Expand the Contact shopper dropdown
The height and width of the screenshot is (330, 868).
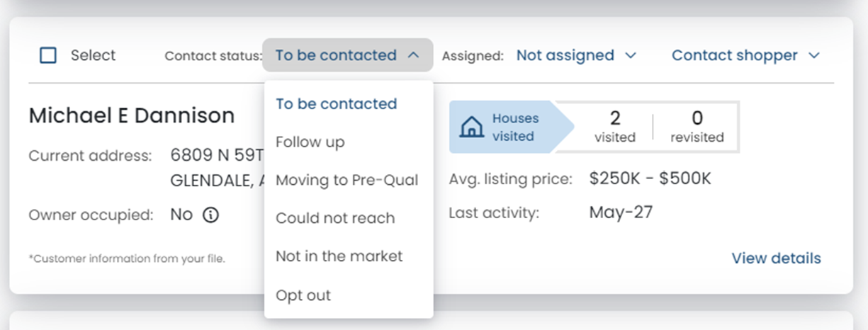(745, 55)
